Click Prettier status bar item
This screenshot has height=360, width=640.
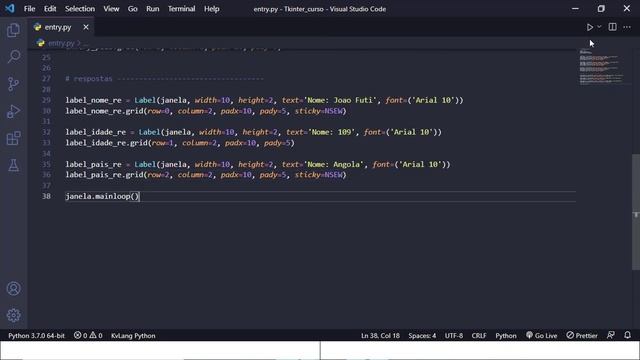point(582,336)
